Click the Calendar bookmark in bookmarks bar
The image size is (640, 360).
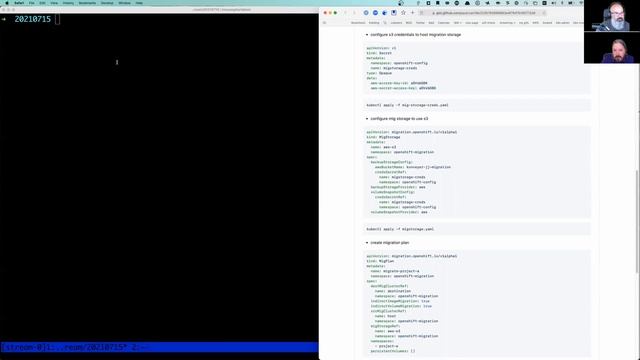(443, 23)
